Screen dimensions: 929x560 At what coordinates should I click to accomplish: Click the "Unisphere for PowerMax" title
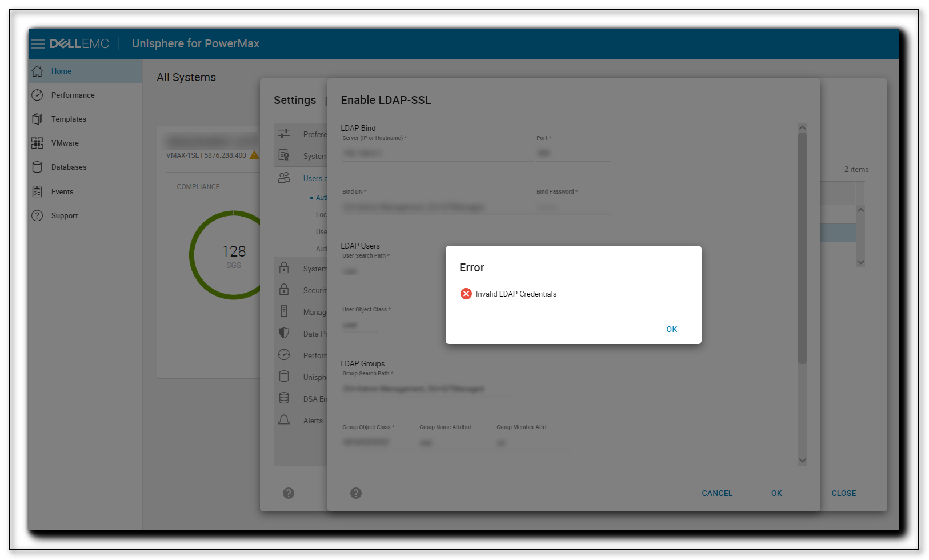click(195, 43)
